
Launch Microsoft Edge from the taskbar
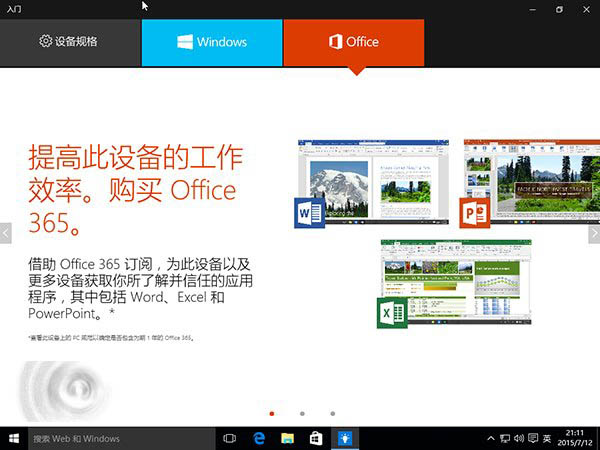pos(259,439)
